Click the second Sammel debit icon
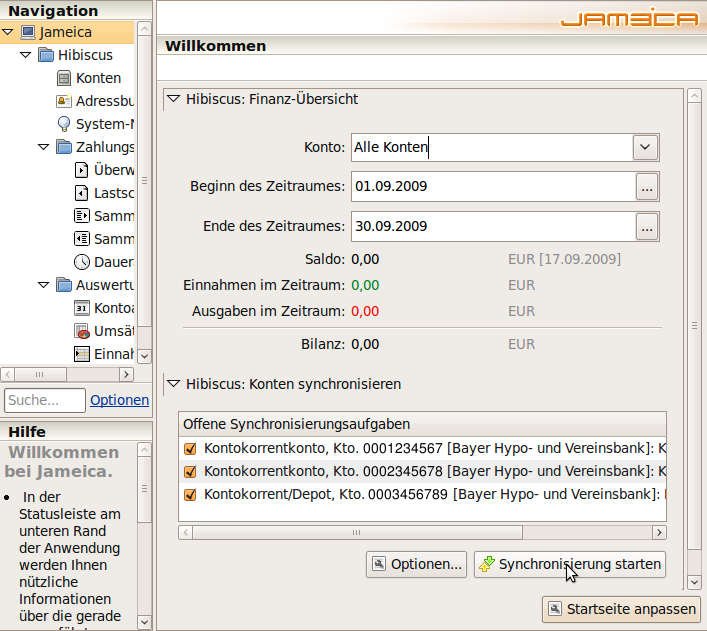 tap(82, 239)
